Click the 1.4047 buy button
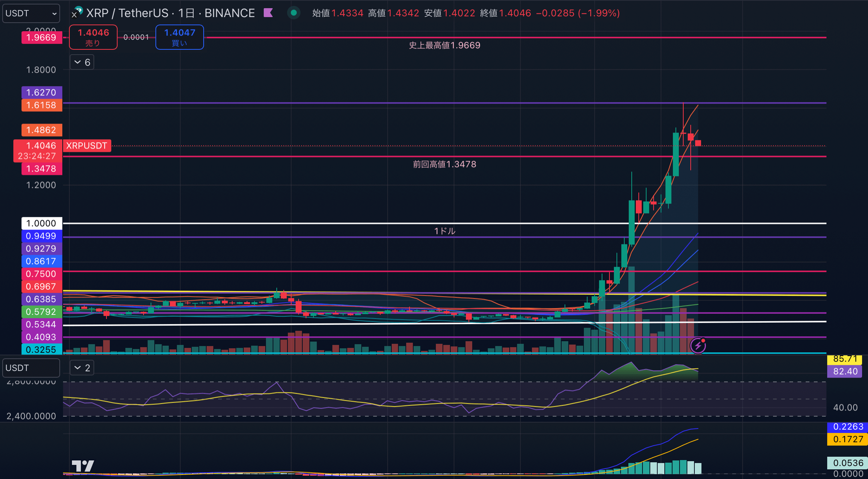The height and width of the screenshot is (479, 868). click(x=180, y=37)
